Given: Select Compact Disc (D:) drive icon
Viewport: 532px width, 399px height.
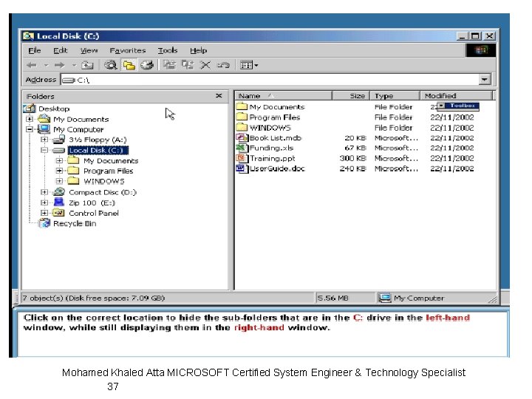Looking at the screenshot, I should [59, 191].
